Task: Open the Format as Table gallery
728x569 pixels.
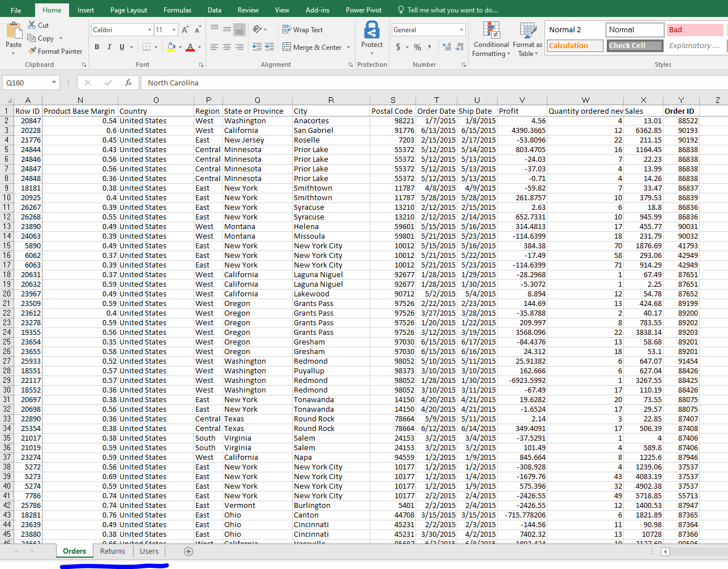Action: coord(528,39)
